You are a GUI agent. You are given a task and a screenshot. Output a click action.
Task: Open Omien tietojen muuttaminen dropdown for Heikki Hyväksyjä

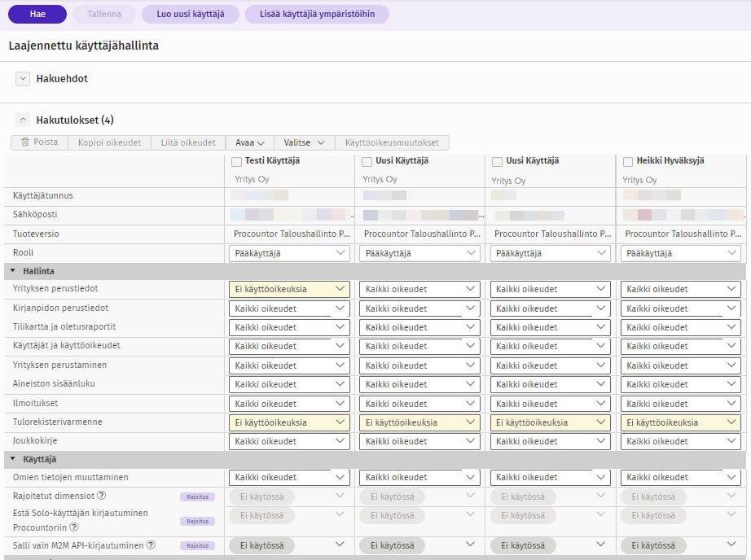pos(681,477)
